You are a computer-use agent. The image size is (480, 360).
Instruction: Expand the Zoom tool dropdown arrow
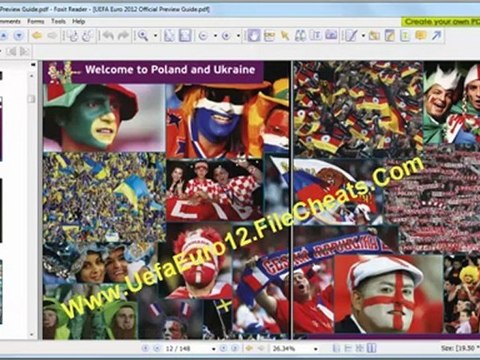[x=155, y=36]
